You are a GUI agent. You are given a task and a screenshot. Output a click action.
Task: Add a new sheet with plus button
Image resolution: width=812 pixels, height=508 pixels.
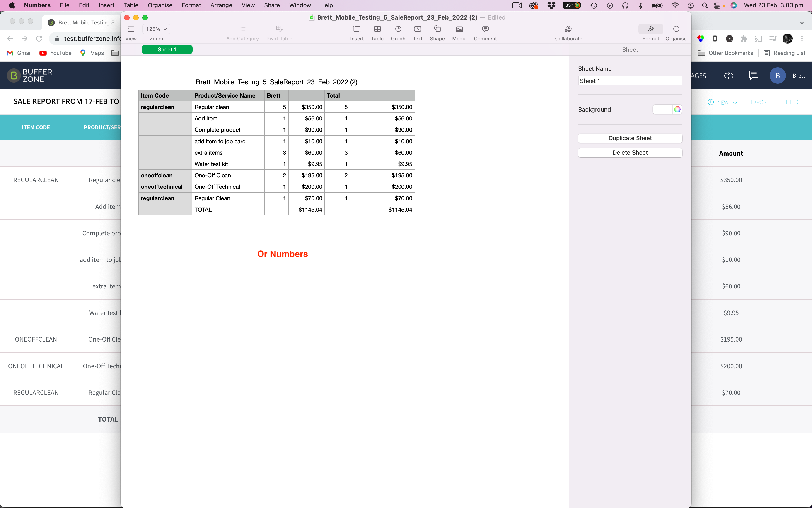pos(131,49)
